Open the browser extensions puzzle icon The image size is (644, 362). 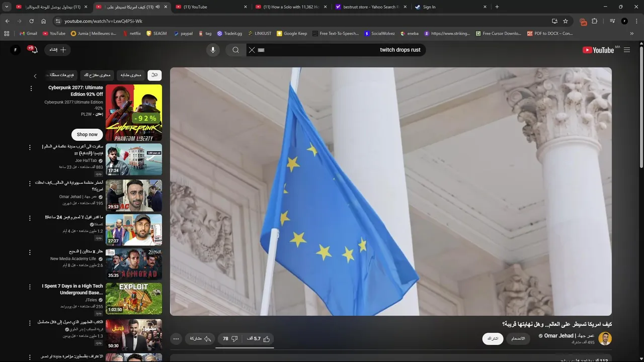595,21
